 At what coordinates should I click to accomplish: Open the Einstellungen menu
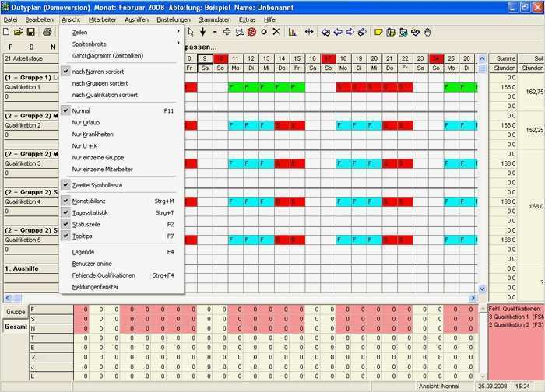[174, 19]
